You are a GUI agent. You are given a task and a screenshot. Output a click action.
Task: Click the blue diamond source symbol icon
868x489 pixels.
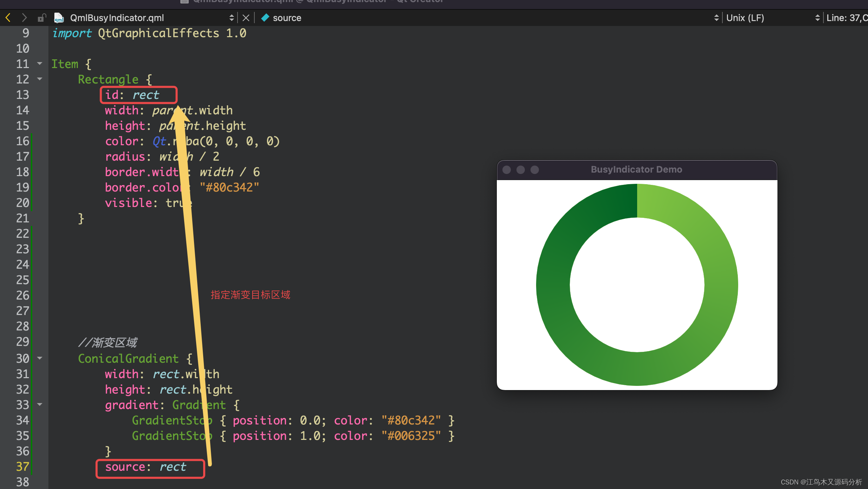(x=265, y=18)
